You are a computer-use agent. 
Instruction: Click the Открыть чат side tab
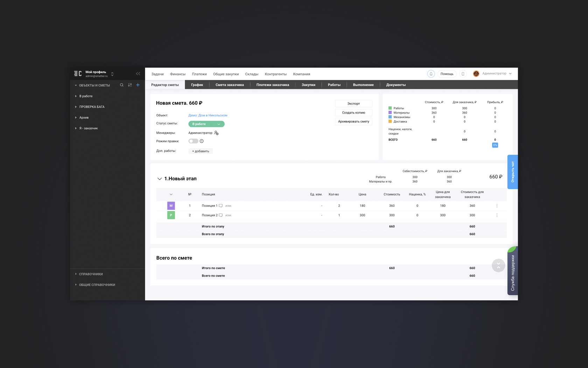click(x=512, y=172)
